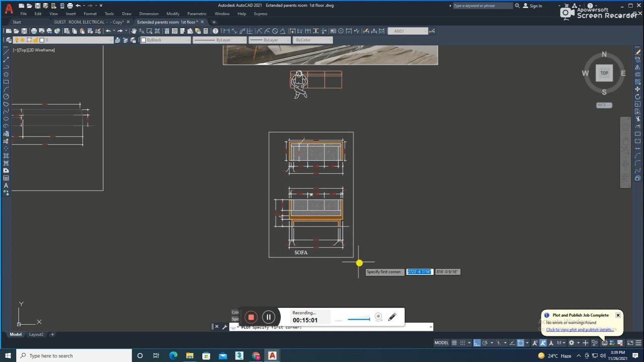Click the Sign In button

(532, 6)
